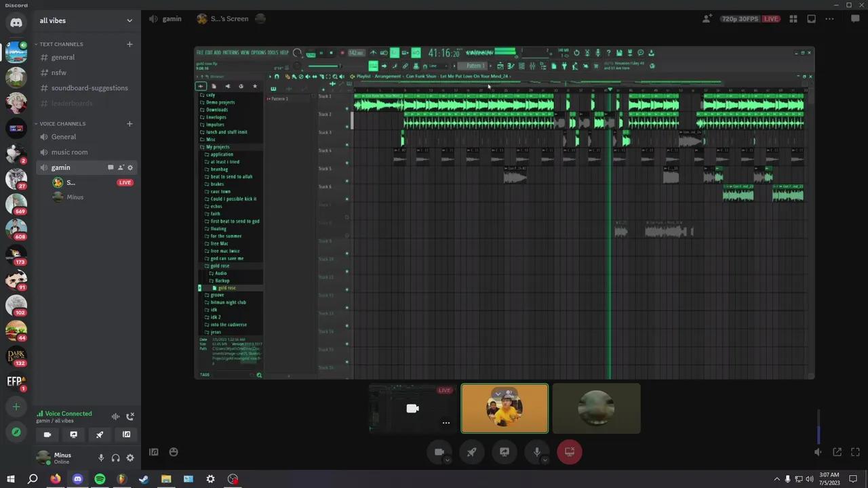The image size is (868, 488).
Task: Select the gold rose file in the browser
Action: tap(227, 288)
